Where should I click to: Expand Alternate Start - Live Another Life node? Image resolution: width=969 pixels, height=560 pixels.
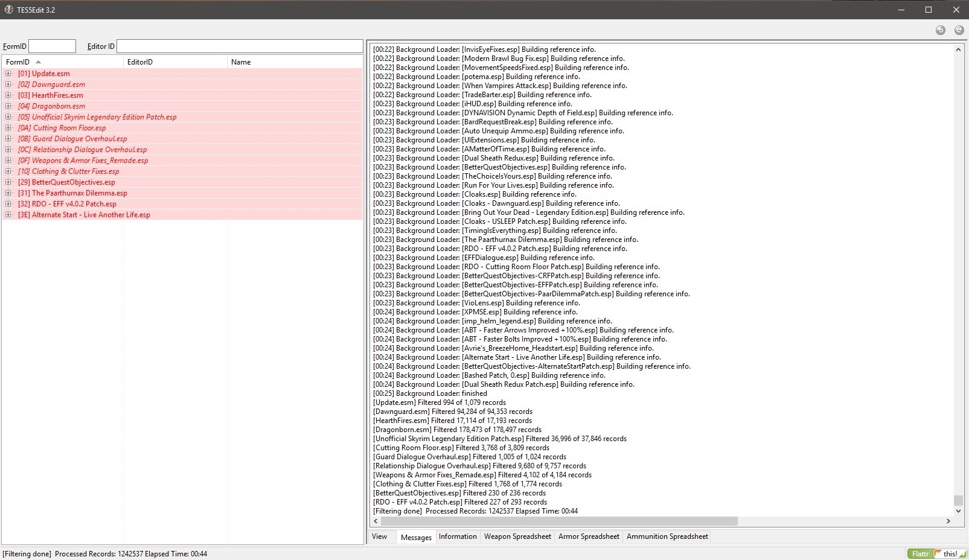click(8, 215)
